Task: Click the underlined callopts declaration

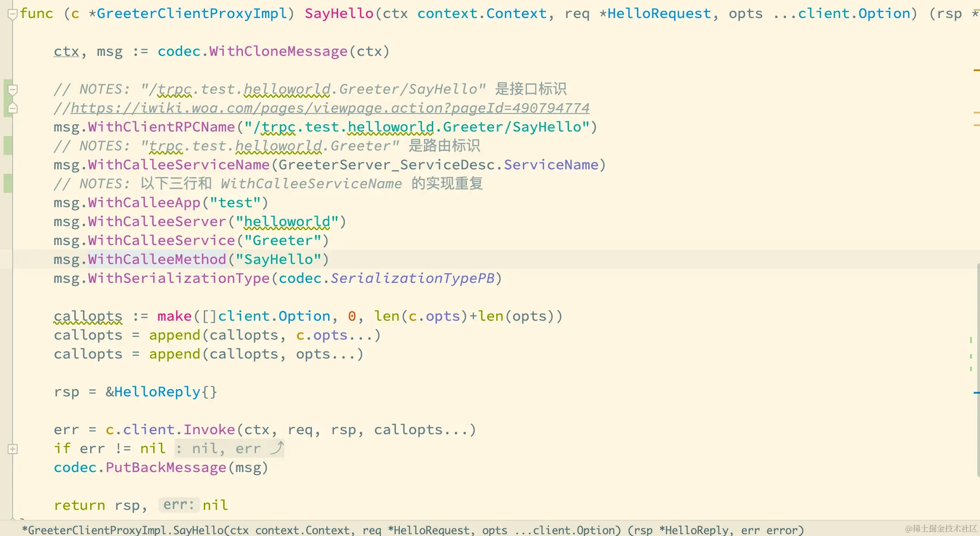Action: coord(88,316)
